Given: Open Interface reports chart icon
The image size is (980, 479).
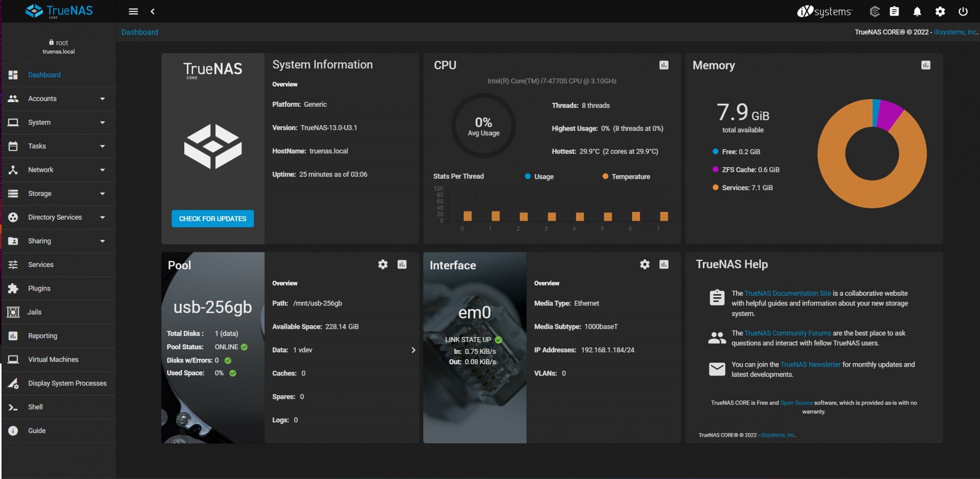Looking at the screenshot, I should (x=664, y=264).
